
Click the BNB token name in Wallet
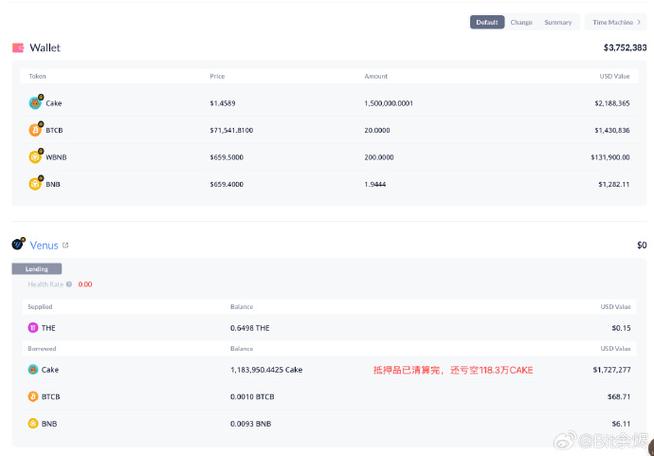coord(53,184)
